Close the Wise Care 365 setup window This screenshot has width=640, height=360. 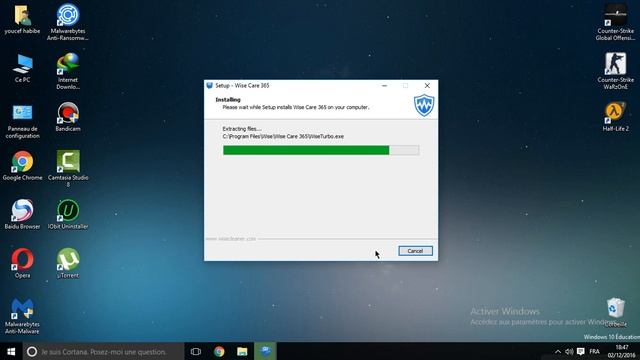pos(427,86)
